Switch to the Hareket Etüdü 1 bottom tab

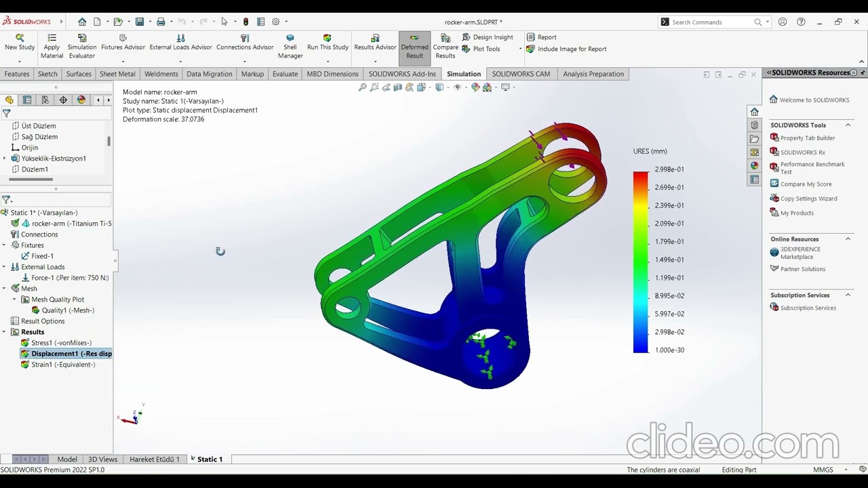coord(155,459)
